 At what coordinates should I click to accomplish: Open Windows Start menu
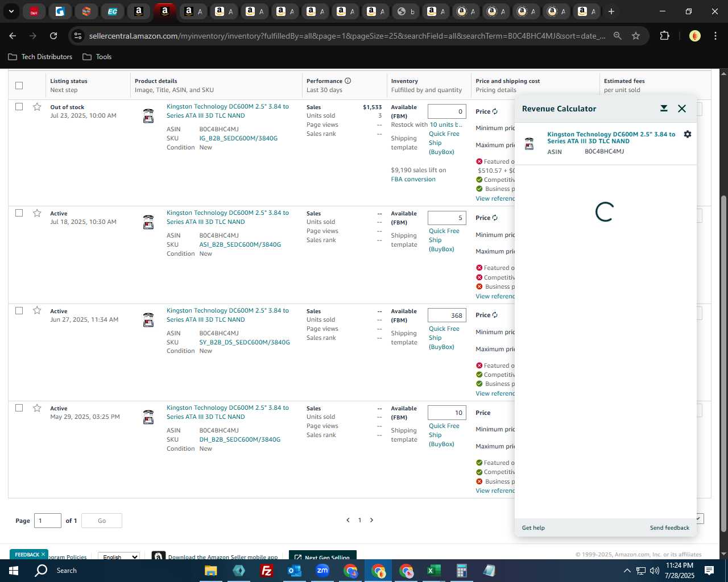pyautogui.click(x=13, y=571)
